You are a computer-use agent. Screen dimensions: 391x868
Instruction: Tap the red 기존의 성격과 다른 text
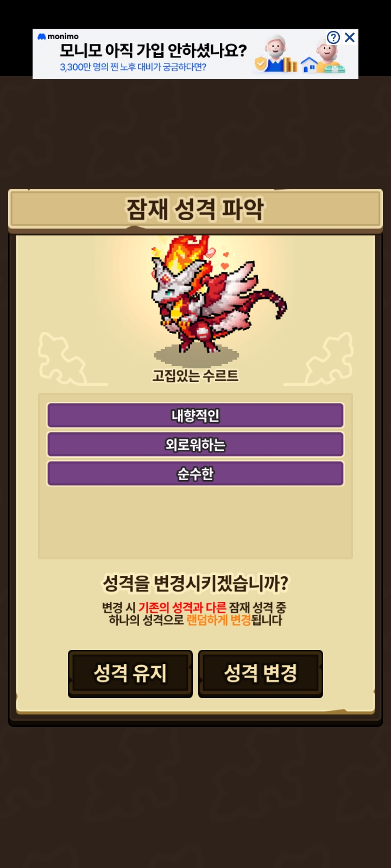click(182, 608)
